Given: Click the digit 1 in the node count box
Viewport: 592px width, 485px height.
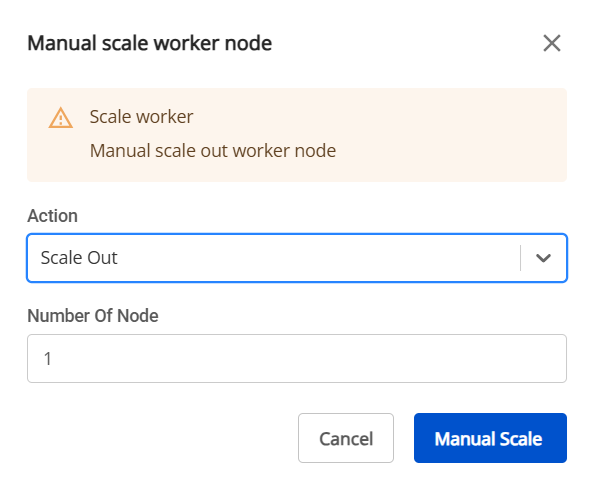Looking at the screenshot, I should [48, 359].
